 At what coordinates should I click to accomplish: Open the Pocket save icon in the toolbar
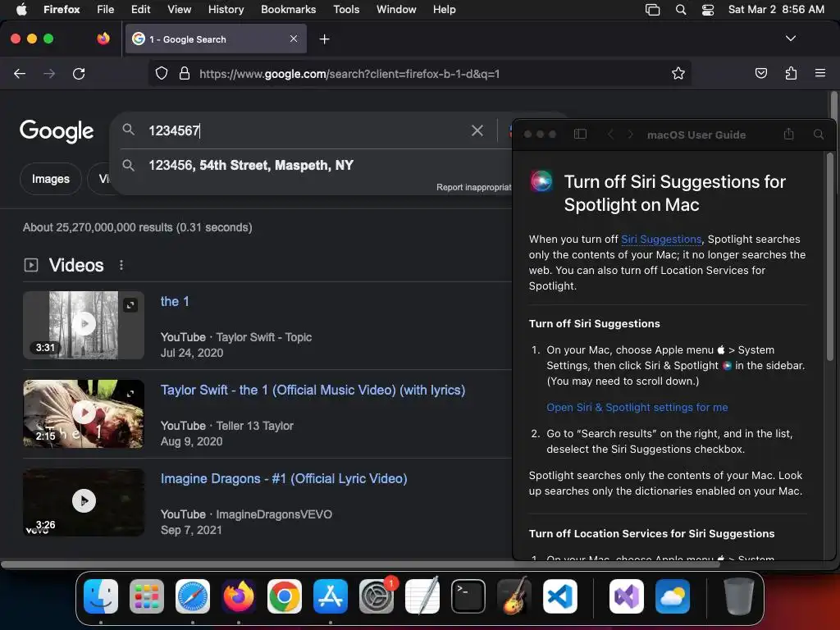point(760,73)
